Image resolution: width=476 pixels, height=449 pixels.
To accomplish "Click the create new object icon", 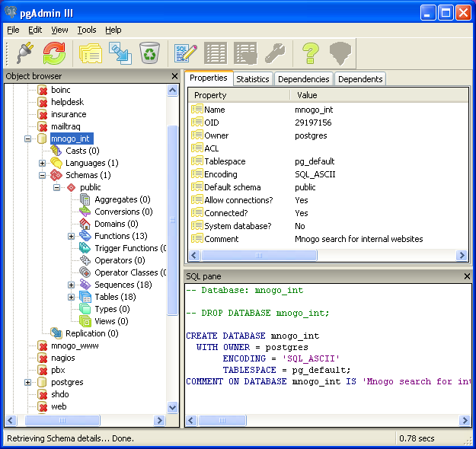I will tap(120, 53).
